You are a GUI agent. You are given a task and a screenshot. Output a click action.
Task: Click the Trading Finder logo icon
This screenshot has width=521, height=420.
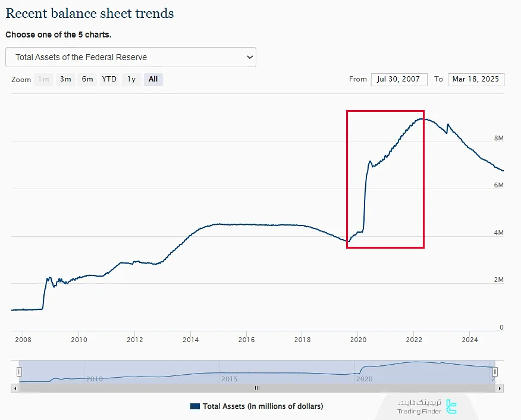click(x=451, y=406)
